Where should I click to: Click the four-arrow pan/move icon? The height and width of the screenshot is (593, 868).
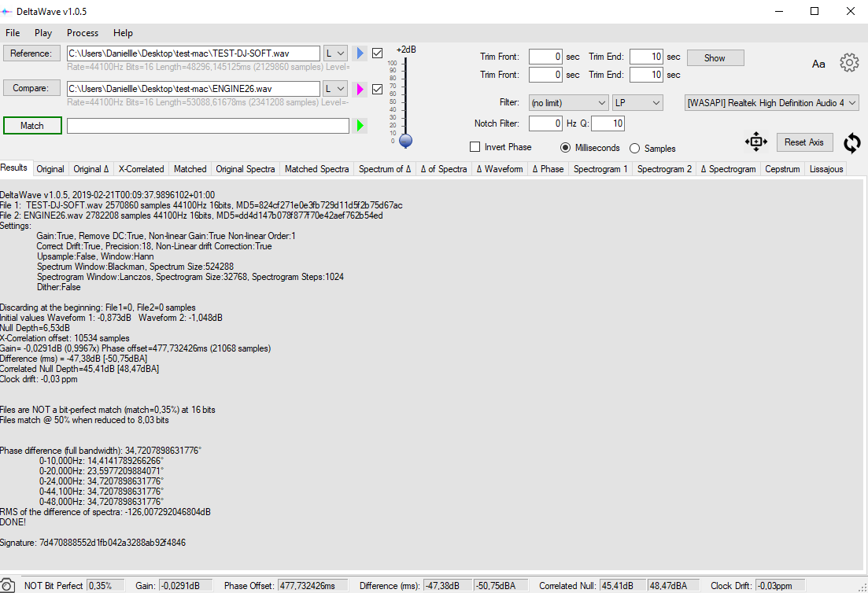click(755, 142)
